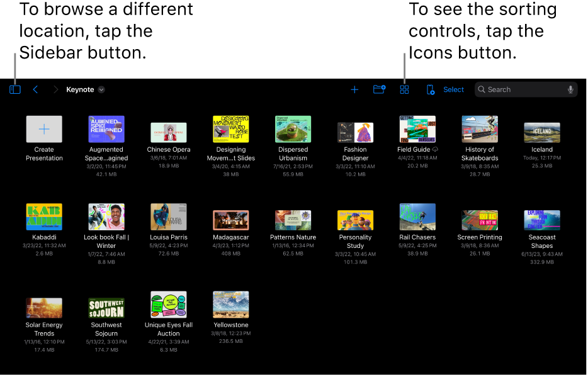
Task: Go forward with the right chevron
Action: tap(56, 89)
